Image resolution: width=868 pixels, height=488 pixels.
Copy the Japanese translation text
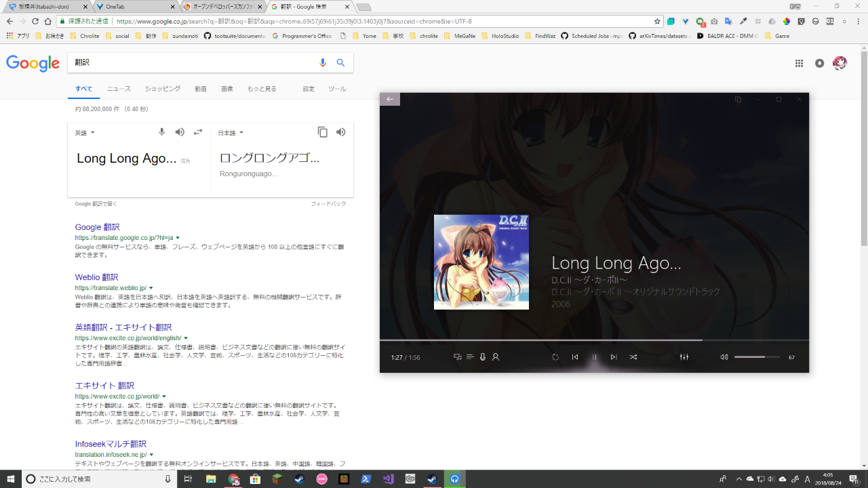323,132
